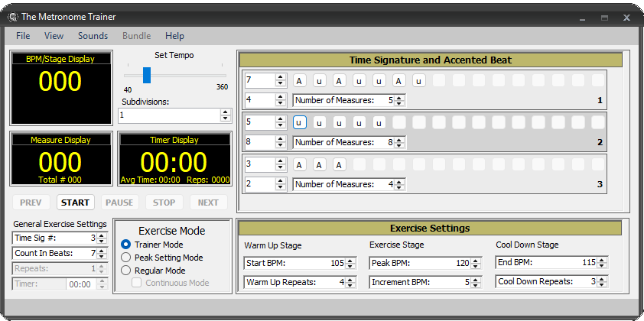Toggle second beat 'u' in row 1
The image size is (644, 321).
coord(319,81)
